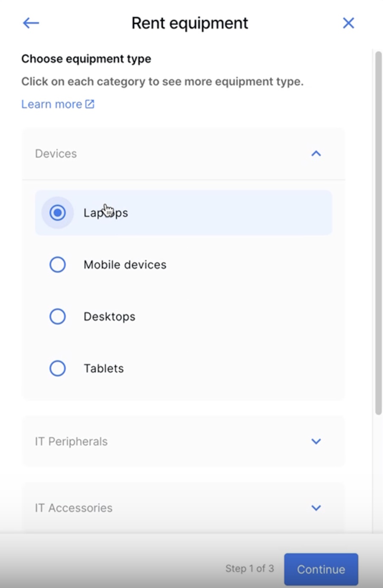Choose the Desktops radio button

(57, 316)
